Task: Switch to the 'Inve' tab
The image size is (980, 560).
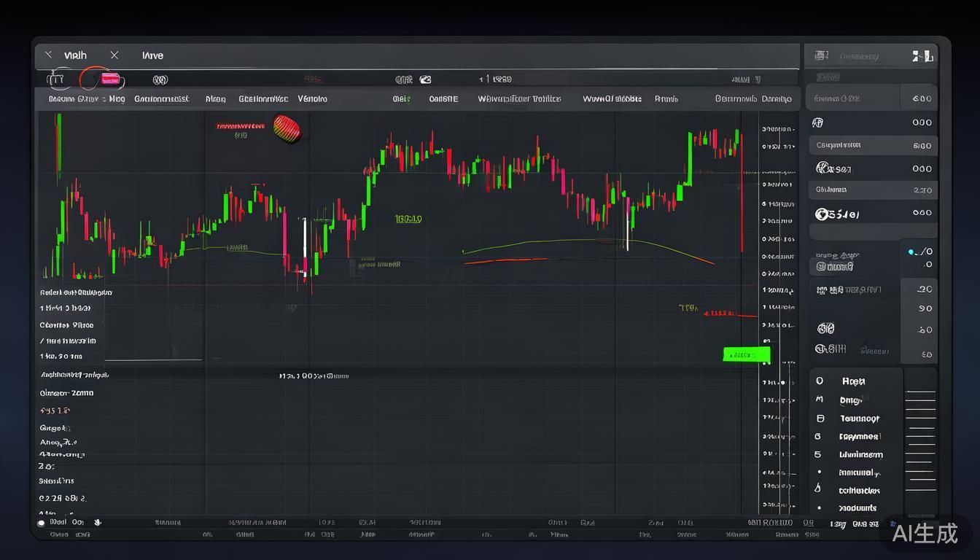Action: pyautogui.click(x=152, y=55)
